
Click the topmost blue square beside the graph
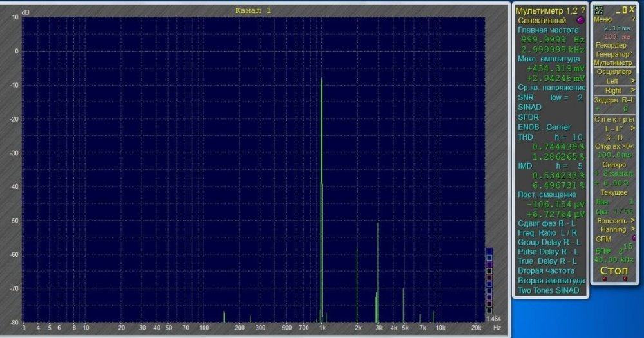489,251
